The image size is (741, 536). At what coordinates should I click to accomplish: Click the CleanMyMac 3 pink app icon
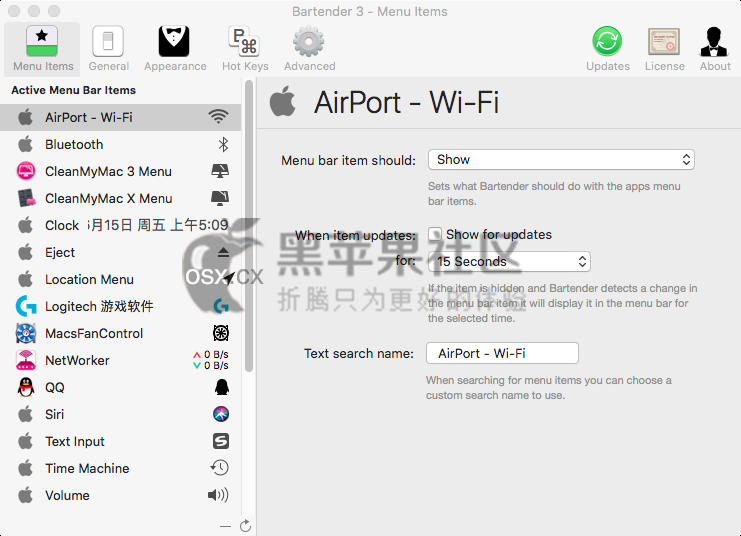(x=26, y=171)
